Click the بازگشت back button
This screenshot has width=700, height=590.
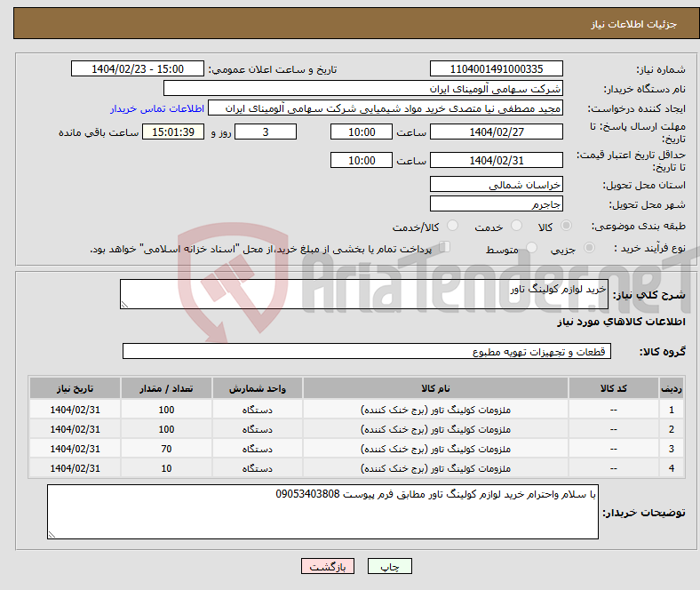[328, 566]
